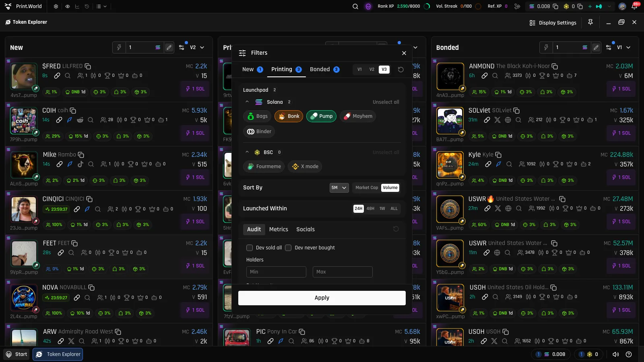Image resolution: width=644 pixels, height=362 pixels.
Task: Open Kyle token thumbnail image
Action: (x=450, y=165)
